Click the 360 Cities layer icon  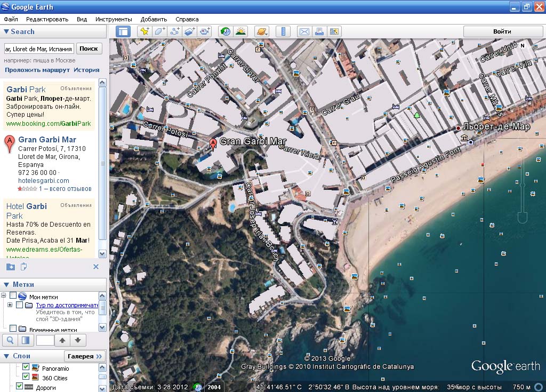click(36, 378)
